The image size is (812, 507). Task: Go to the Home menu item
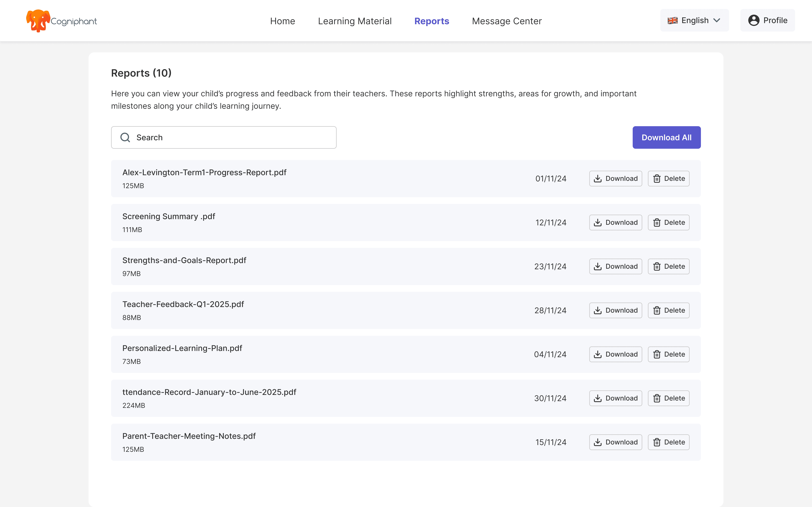tap(283, 21)
